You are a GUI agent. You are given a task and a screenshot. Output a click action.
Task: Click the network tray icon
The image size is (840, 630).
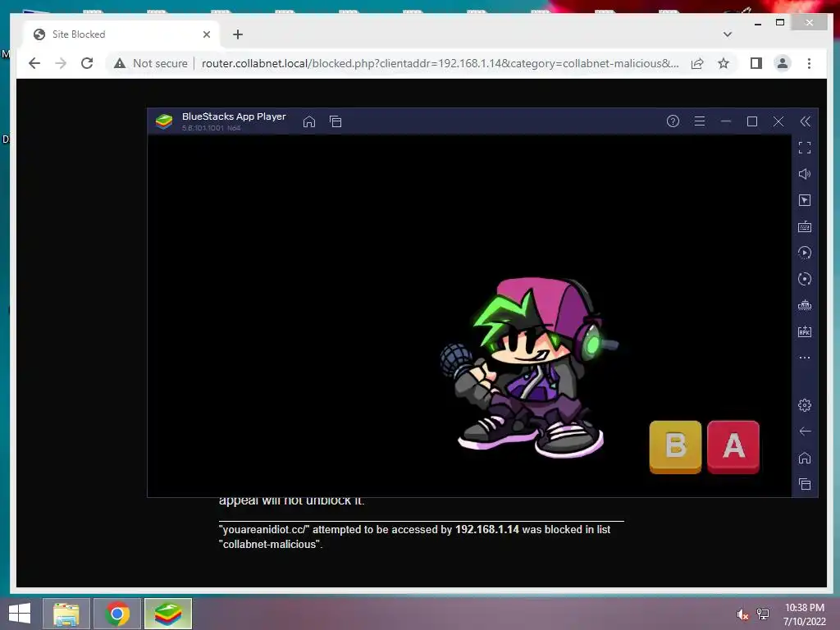point(763,614)
